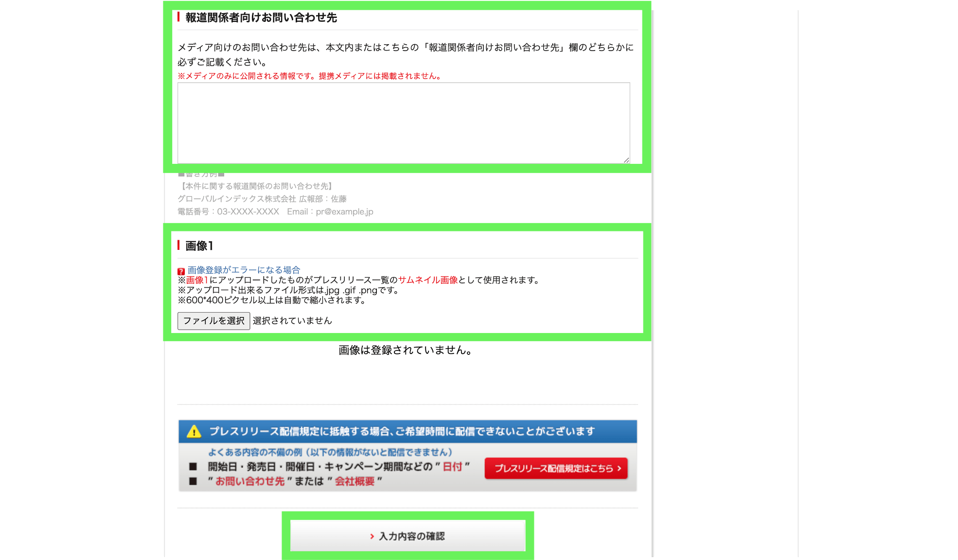Screen dimensions: 958x560
Task: Click the red 日付 text in banner
Action: point(452,467)
